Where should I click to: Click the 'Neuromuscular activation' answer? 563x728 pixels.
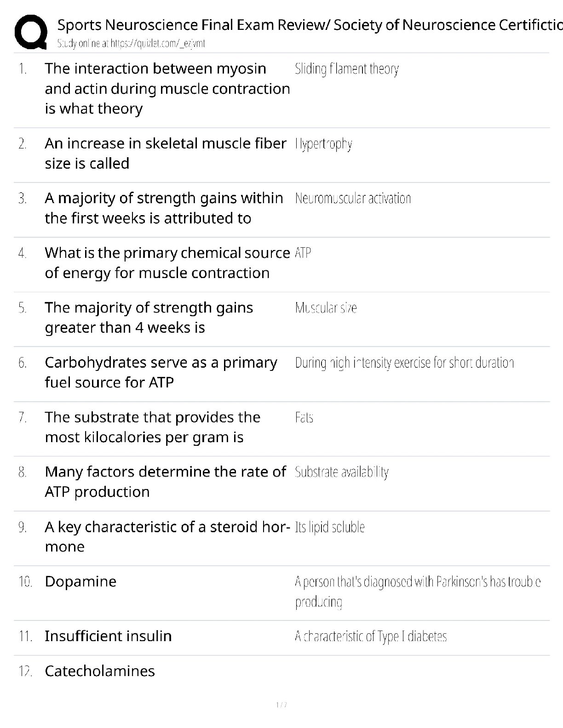coord(353,199)
